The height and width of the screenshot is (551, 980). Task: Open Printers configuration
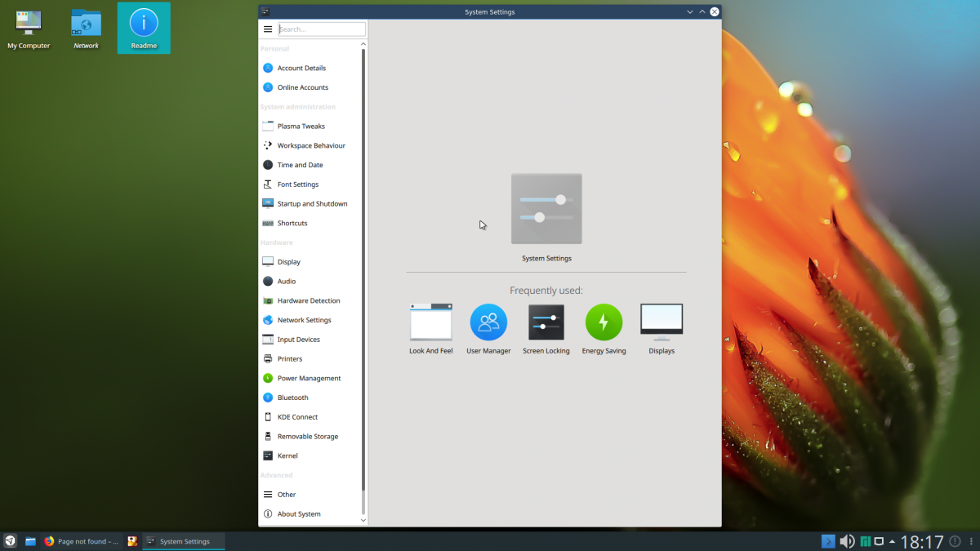tap(288, 358)
